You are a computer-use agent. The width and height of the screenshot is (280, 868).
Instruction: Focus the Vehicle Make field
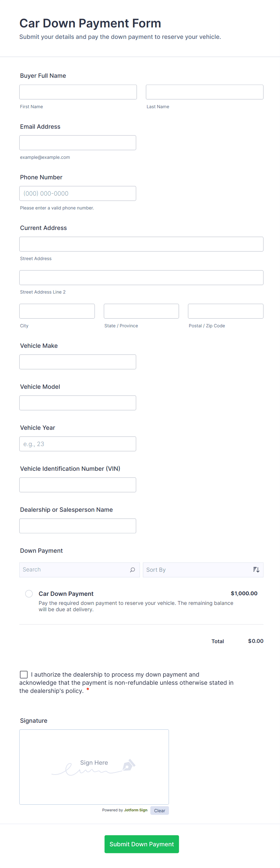78,362
